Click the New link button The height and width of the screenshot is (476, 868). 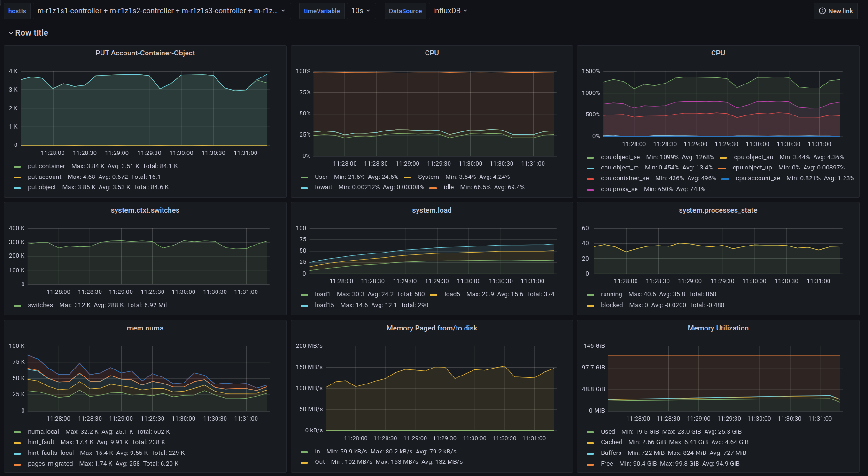coord(835,11)
